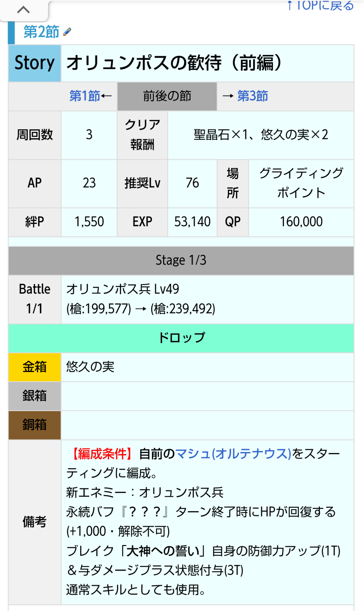The height and width of the screenshot is (611, 364).
Task: Click the pencil edit icon beside 第2節
Action: [67, 31]
